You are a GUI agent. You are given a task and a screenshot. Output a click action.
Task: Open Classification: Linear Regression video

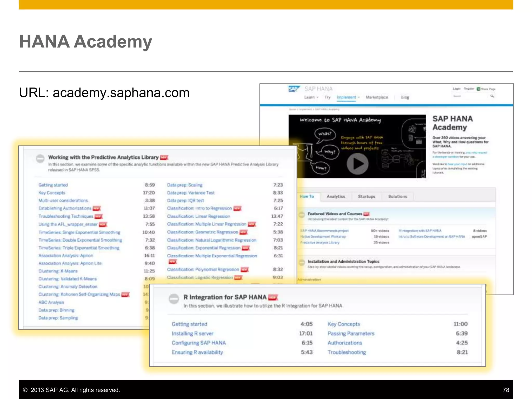pyautogui.click(x=198, y=216)
